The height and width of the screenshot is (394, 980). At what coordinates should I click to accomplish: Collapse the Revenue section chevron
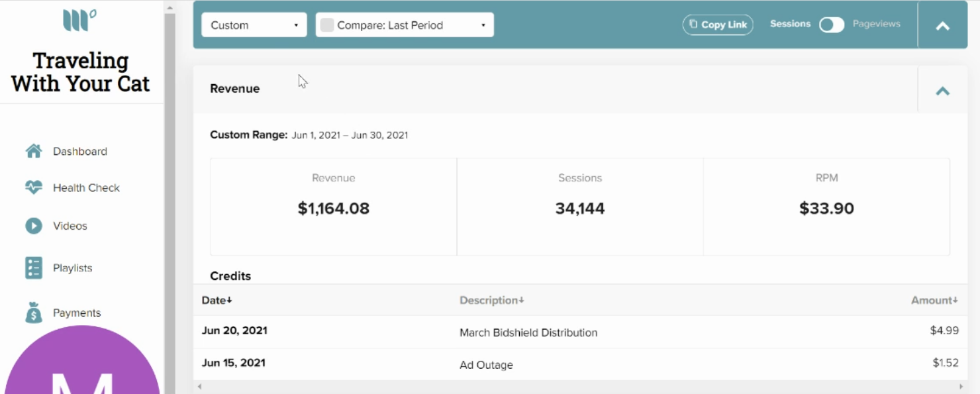point(942,91)
